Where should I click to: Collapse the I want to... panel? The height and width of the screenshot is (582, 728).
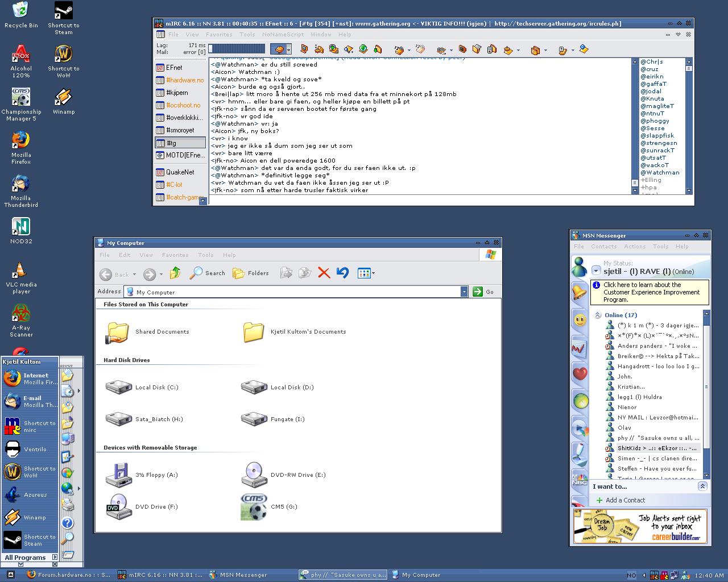702,487
